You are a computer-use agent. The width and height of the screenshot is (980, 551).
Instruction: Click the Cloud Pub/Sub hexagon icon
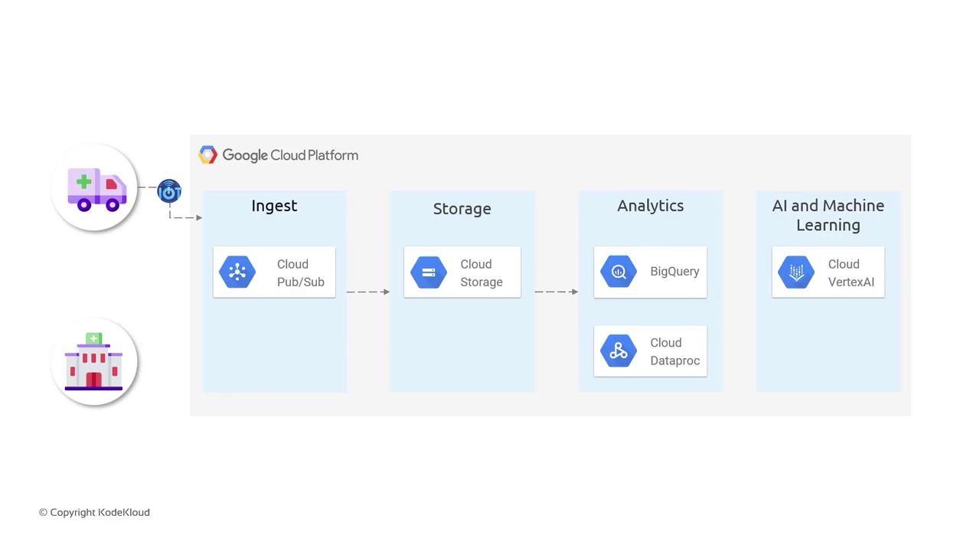(x=237, y=272)
